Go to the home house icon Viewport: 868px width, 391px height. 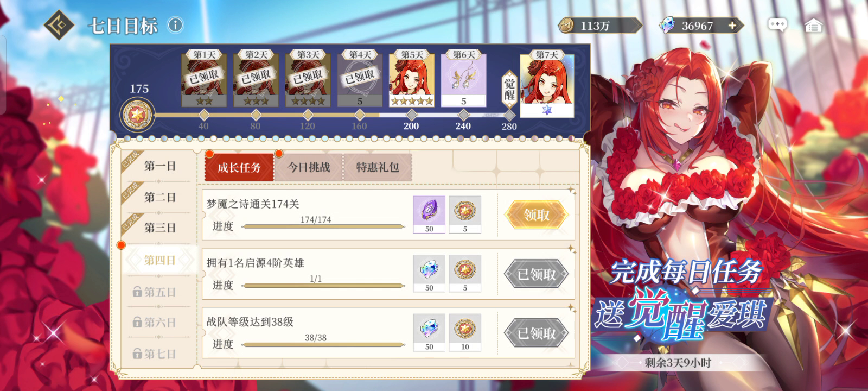tap(813, 26)
